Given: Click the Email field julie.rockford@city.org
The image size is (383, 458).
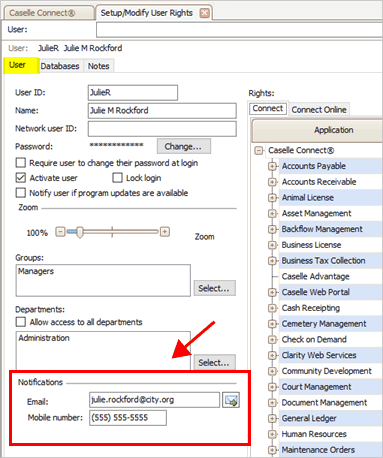Looking at the screenshot, I should click(154, 400).
